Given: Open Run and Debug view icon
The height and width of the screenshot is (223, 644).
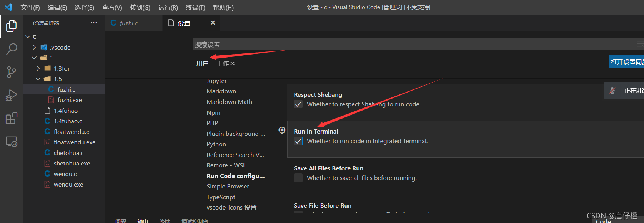Looking at the screenshot, I should (12, 95).
